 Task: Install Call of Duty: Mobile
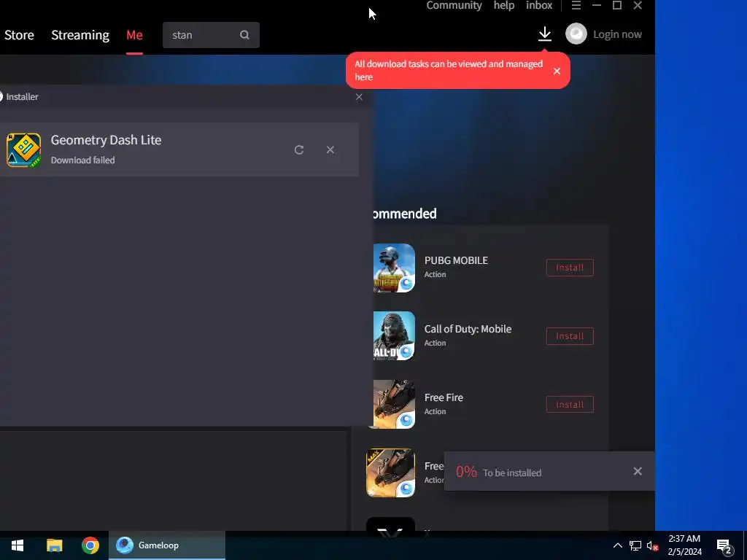(570, 336)
